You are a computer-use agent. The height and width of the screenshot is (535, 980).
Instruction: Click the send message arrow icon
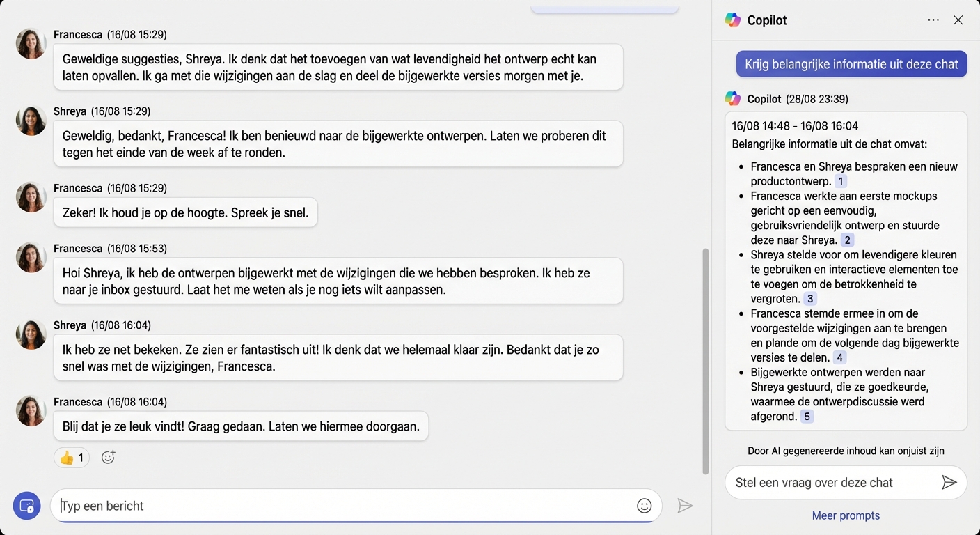pos(685,505)
